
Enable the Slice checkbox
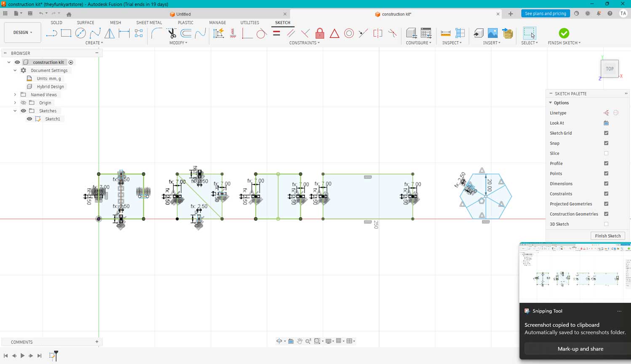pos(606,153)
